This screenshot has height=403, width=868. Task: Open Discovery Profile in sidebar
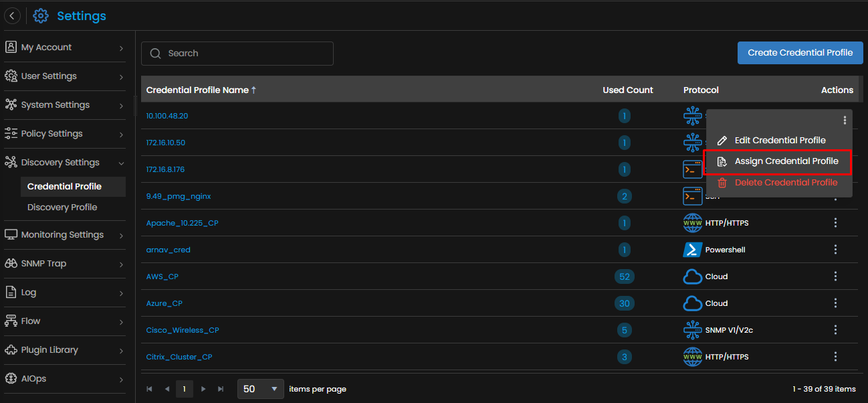[x=62, y=208]
